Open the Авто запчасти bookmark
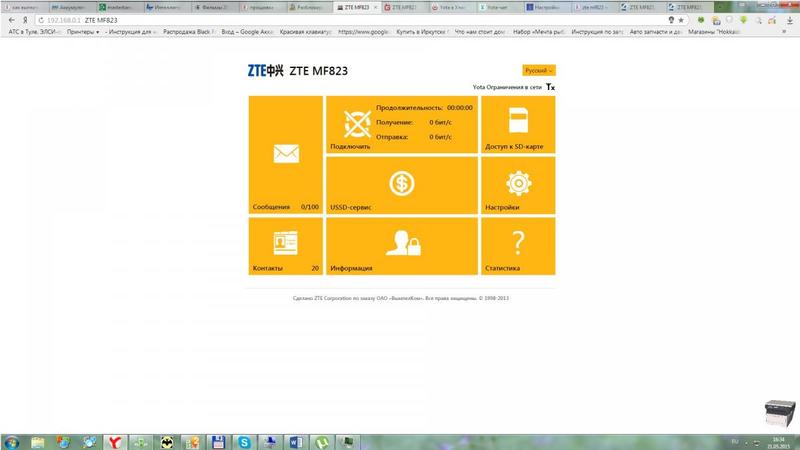The image size is (800, 450). point(656,32)
